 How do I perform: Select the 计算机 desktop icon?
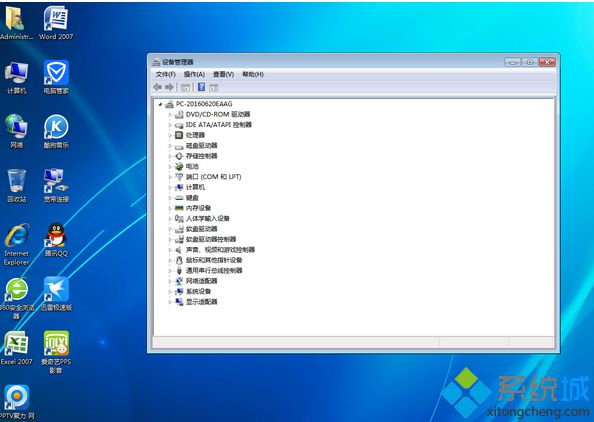tap(16, 77)
